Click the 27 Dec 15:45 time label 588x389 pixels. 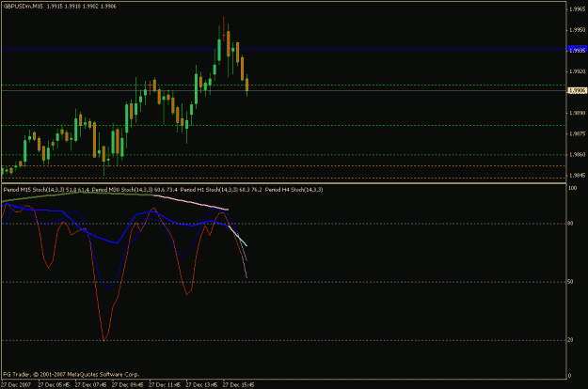(239, 385)
